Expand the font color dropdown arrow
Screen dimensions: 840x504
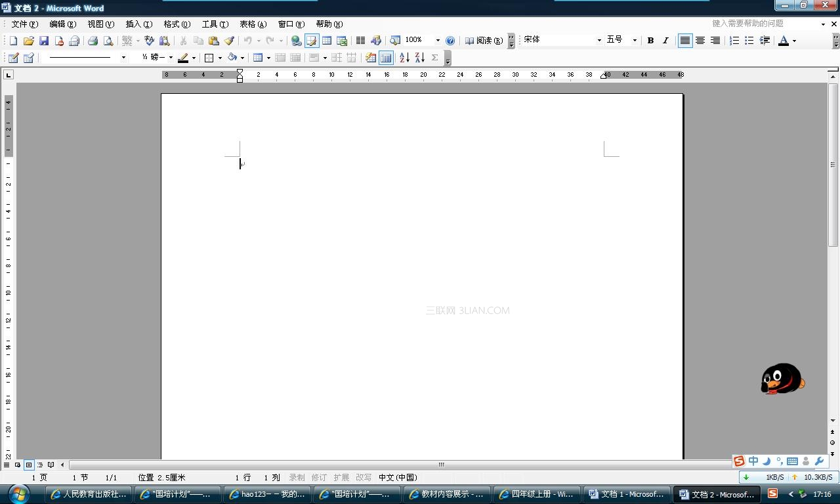(794, 41)
